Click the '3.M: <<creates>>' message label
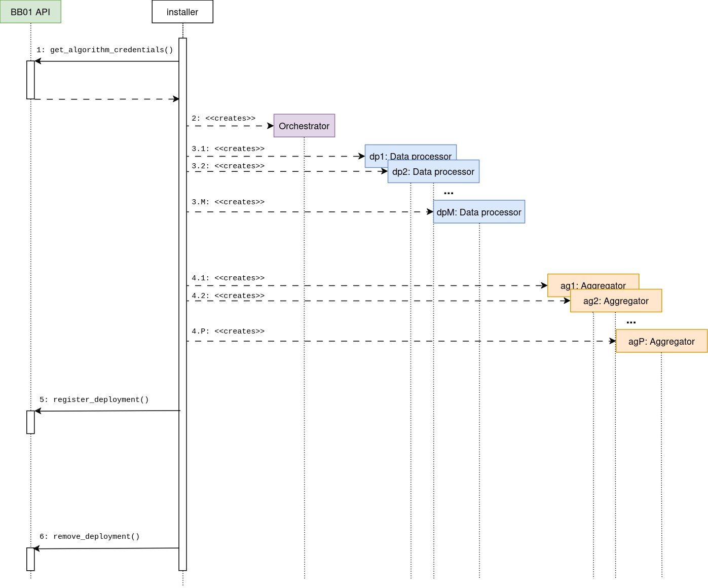 [228, 202]
